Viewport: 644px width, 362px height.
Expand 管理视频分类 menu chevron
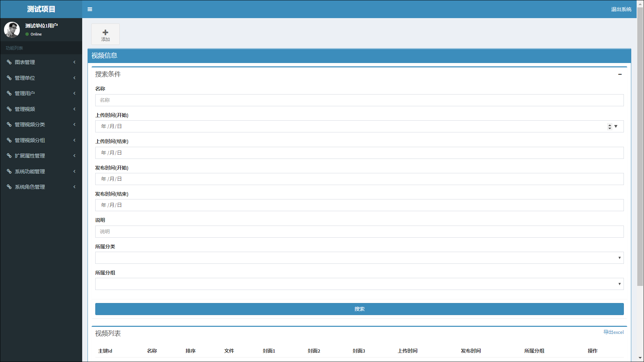coord(74,124)
